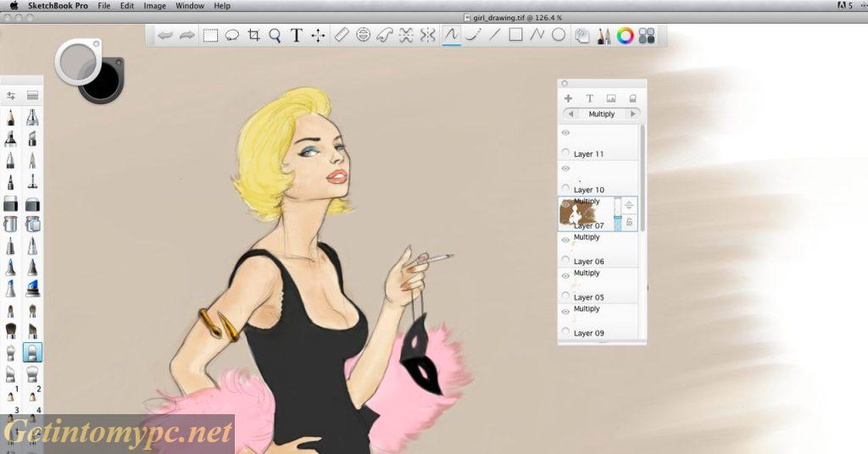Open the Color Editor wheel
This screenshot has height=454, width=868.
[625, 36]
